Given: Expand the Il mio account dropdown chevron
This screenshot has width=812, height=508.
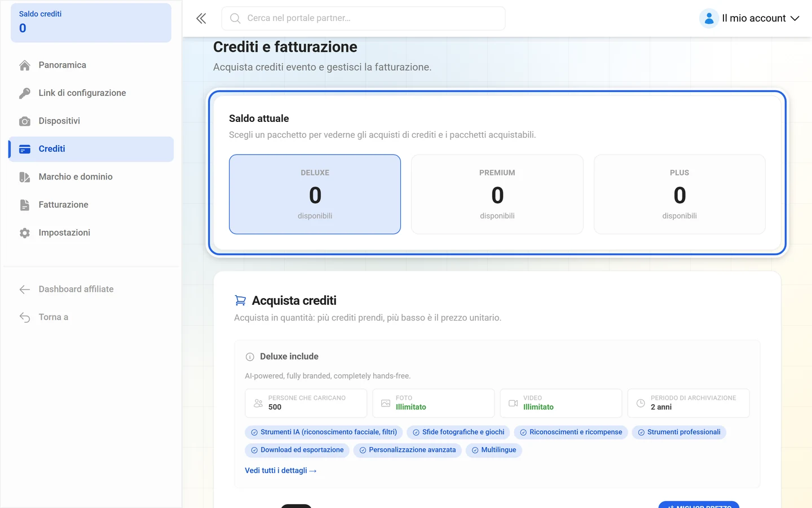Looking at the screenshot, I should tap(795, 19).
